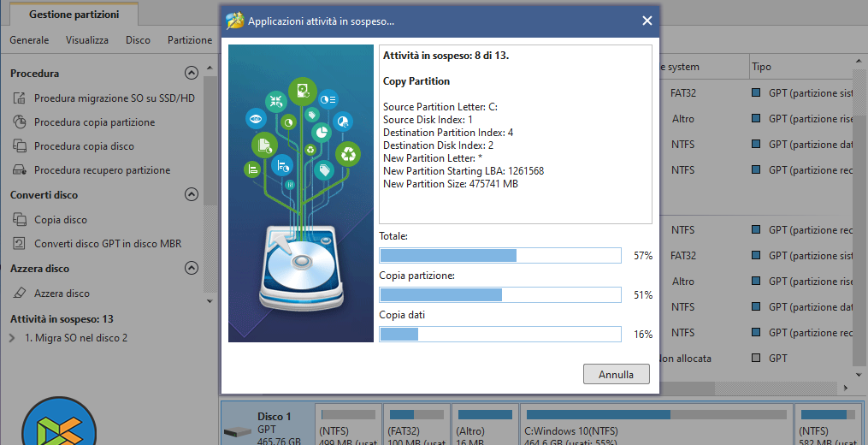Click the 51% Copia partizione percentage value
Screen dimensions: 868x445
643,295
